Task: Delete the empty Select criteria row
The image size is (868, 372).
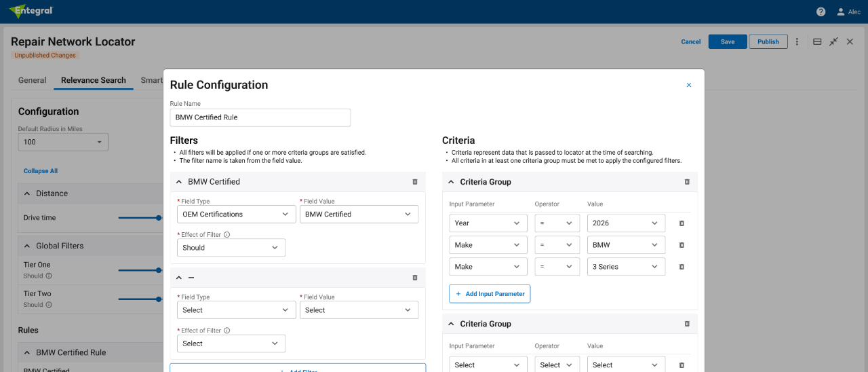Action: 682,365
